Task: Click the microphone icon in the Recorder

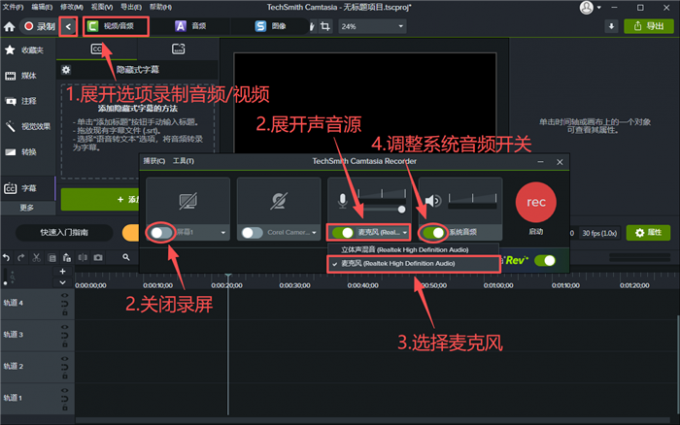Action: 343,201
